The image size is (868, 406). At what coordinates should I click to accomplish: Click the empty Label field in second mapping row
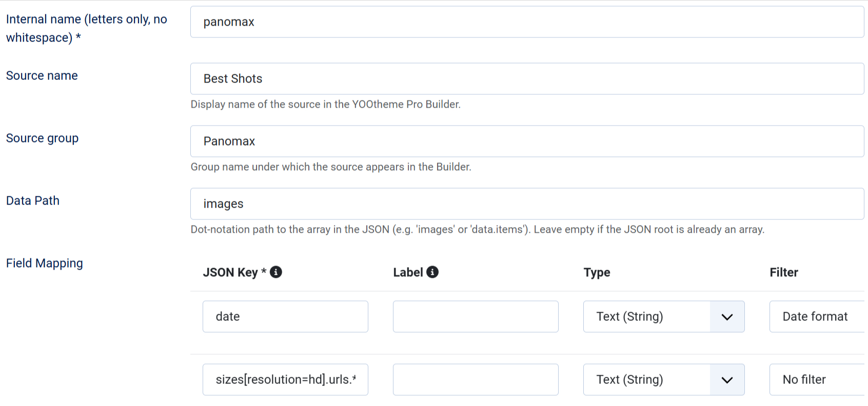click(476, 380)
